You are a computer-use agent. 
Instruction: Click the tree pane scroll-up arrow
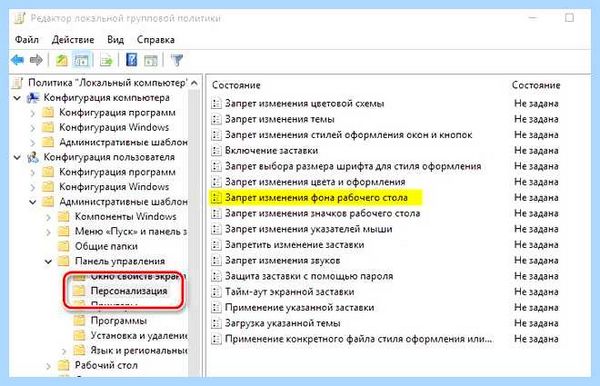coord(194,83)
